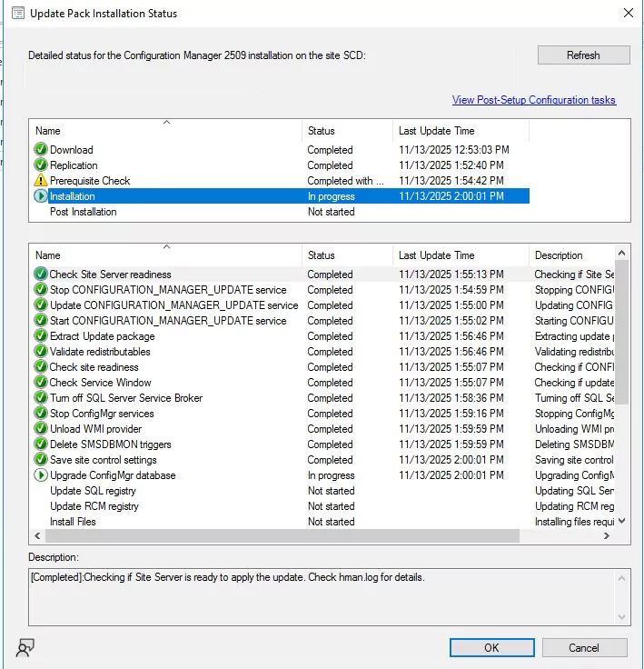Click the check icon for Check Service Window
644x669 pixels.
(x=41, y=383)
